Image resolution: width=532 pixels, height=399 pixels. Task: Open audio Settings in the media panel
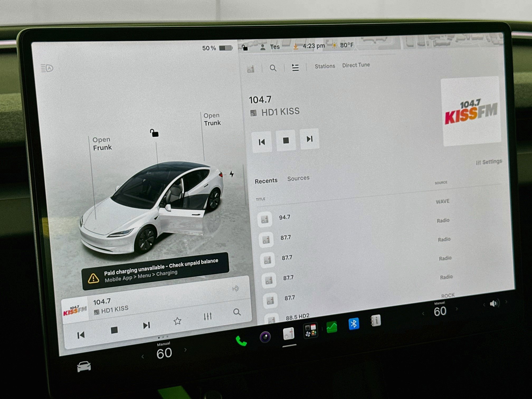coord(489,162)
